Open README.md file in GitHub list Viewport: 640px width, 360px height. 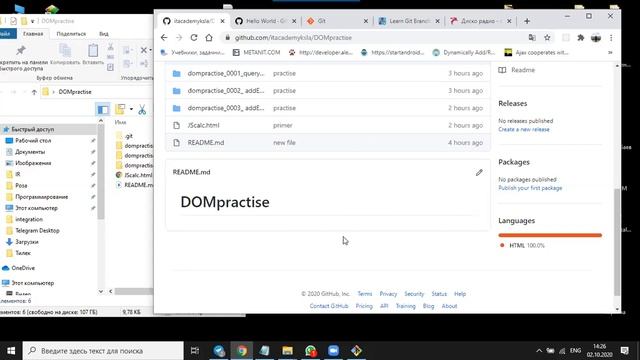tap(206, 143)
